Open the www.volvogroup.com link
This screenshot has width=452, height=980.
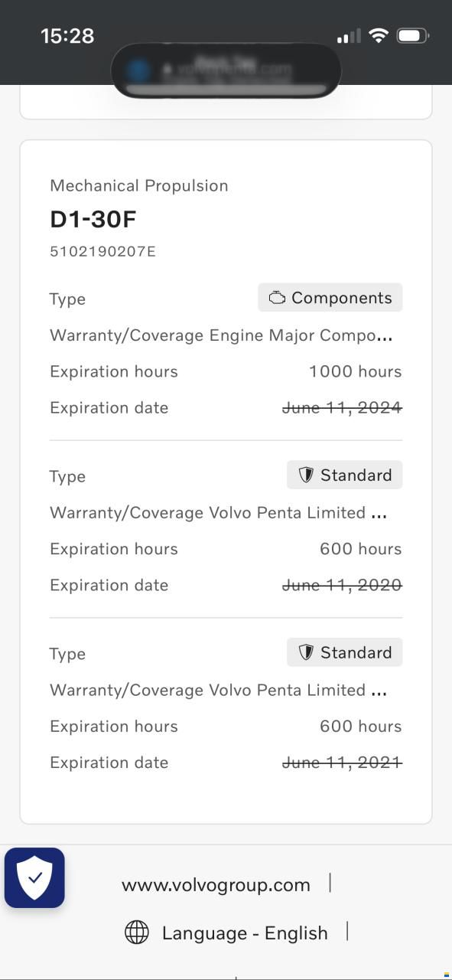click(x=216, y=885)
